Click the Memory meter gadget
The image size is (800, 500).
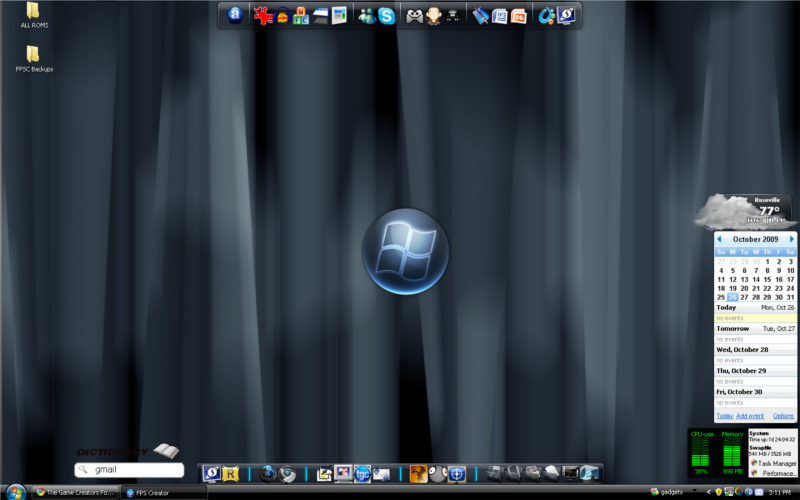click(x=732, y=454)
